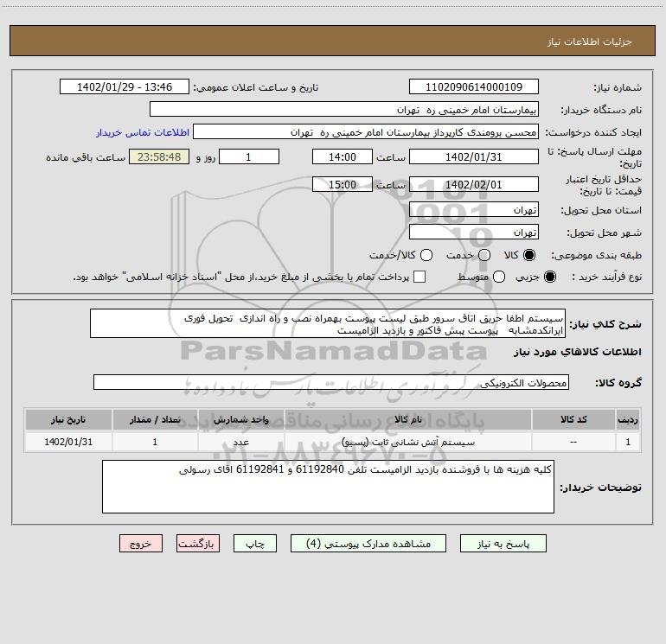Open the اطلاعات تماس خریدار link
The height and width of the screenshot is (644, 666).
click(x=143, y=132)
